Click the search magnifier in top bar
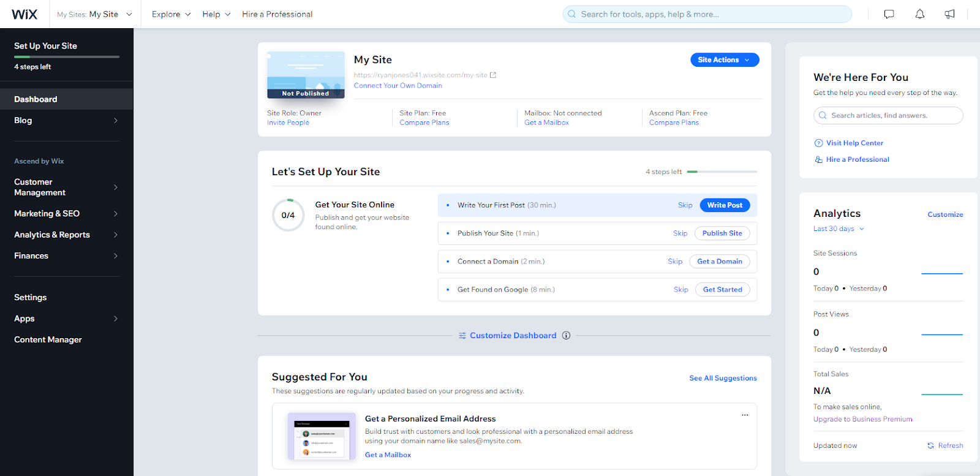This screenshot has height=476, width=980. pos(571,14)
